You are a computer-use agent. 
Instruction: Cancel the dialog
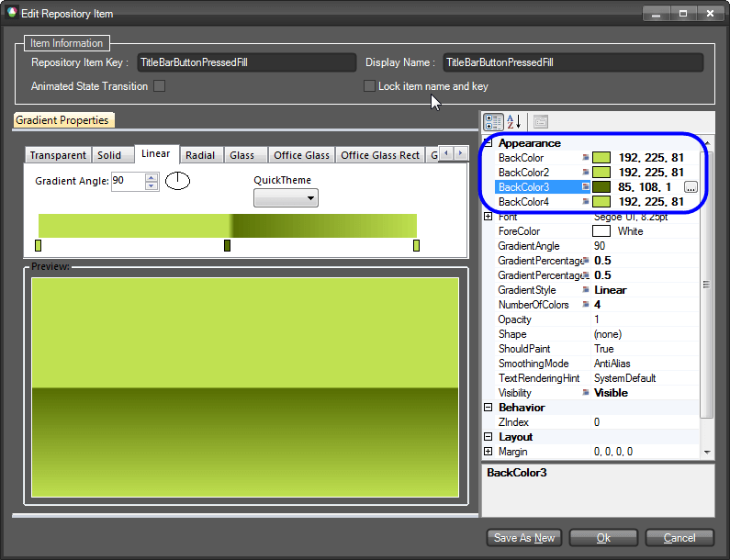679,538
